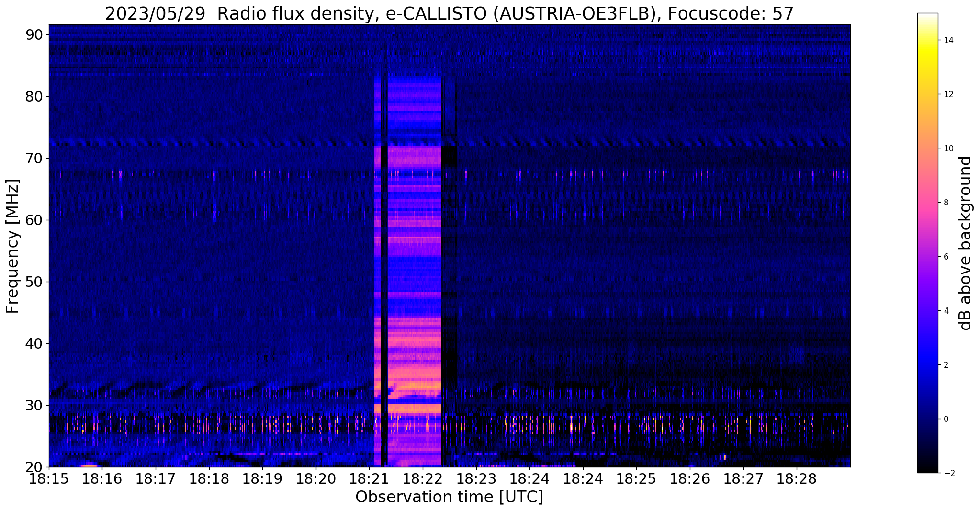980x511 pixels.
Task: Click the 18:18 time tick label
Action: [209, 479]
